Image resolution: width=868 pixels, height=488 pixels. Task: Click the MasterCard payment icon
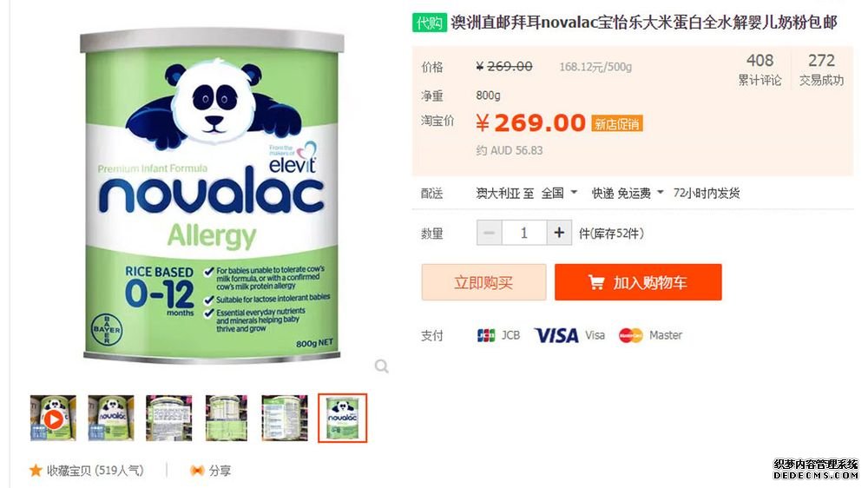(630, 335)
